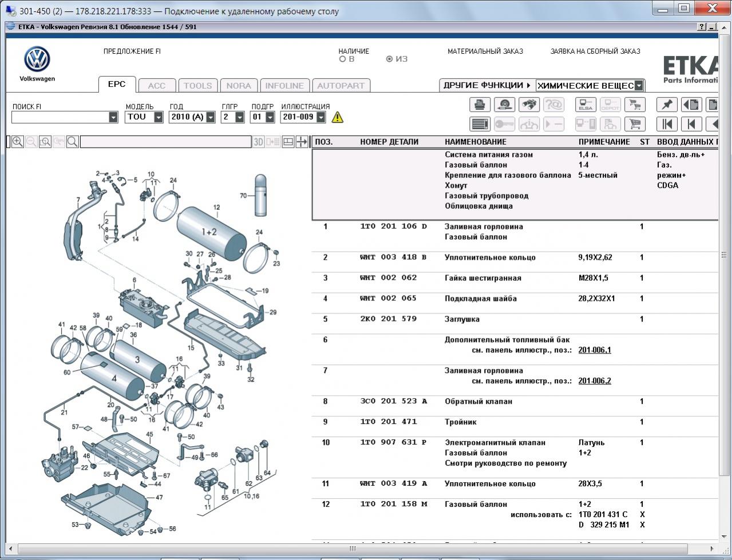Click the illustration search input field
This screenshot has height=560, width=732.
click(166, 142)
